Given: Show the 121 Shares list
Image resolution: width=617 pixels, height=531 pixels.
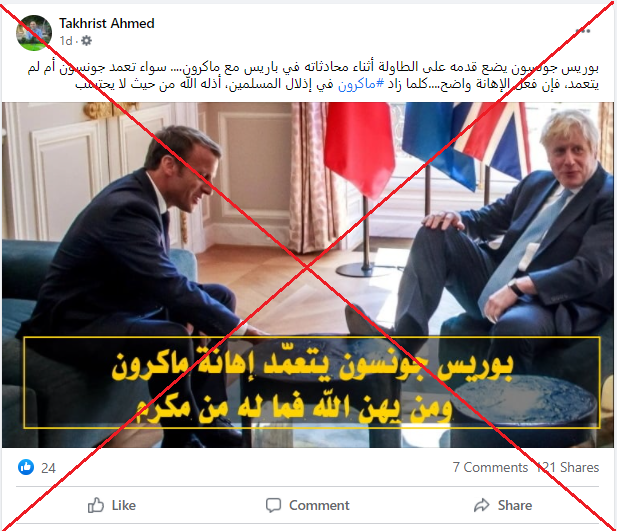Looking at the screenshot, I should [568, 467].
